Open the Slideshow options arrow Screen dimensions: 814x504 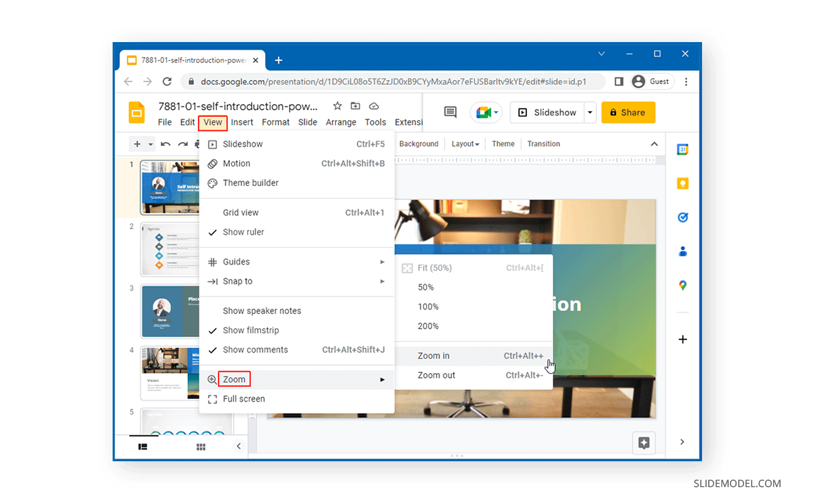coord(589,112)
